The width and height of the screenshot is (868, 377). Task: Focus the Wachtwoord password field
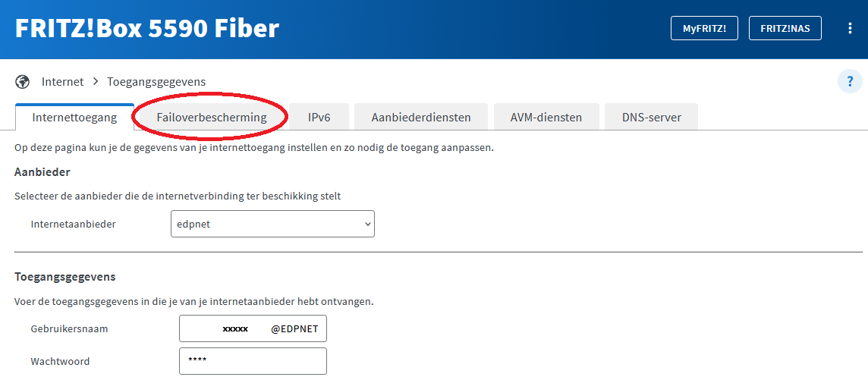[253, 361]
